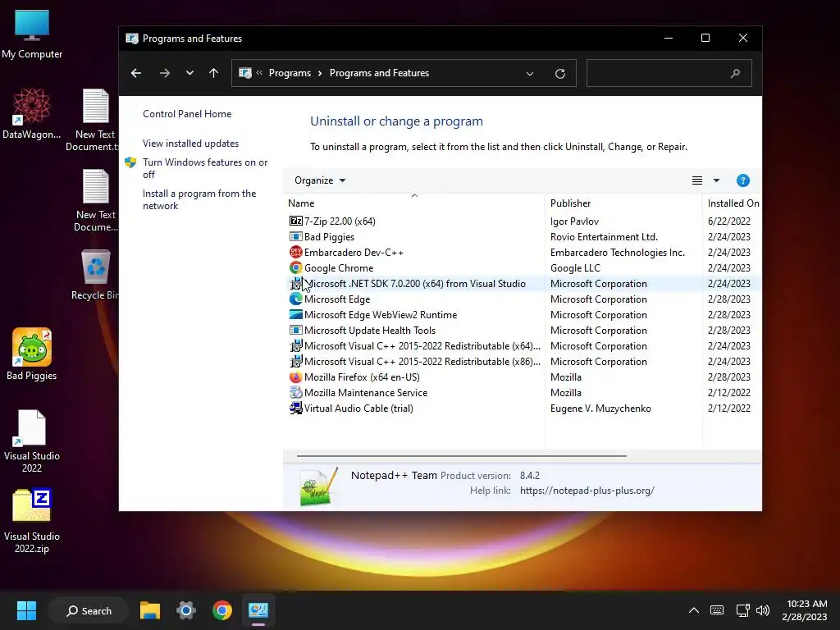Click Rovio Entertainment Ltd. publisher cell
Image resolution: width=840 pixels, height=630 pixels.
tap(604, 237)
